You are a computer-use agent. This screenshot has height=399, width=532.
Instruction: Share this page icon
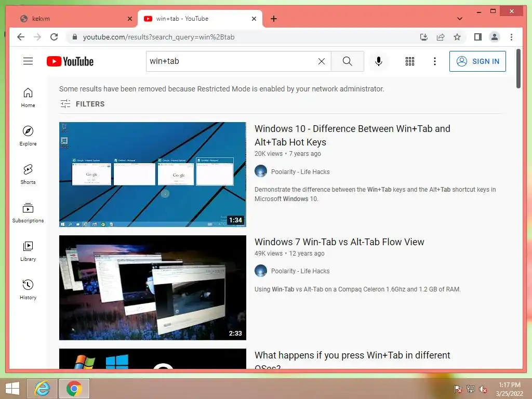click(x=441, y=37)
